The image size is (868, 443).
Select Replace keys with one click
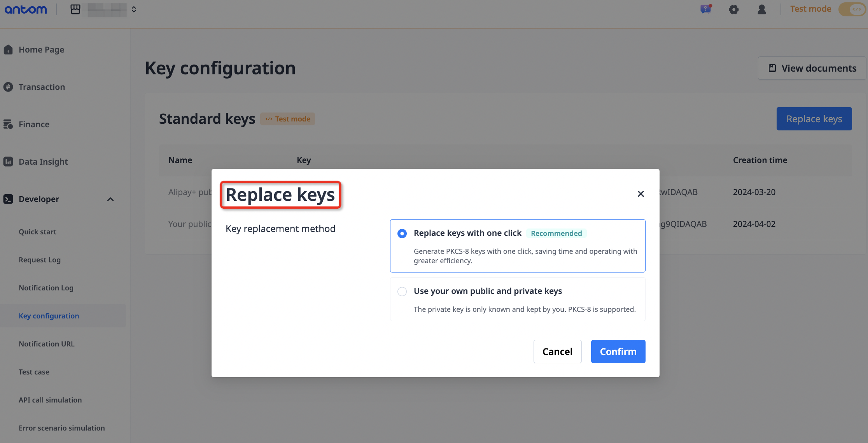(402, 234)
